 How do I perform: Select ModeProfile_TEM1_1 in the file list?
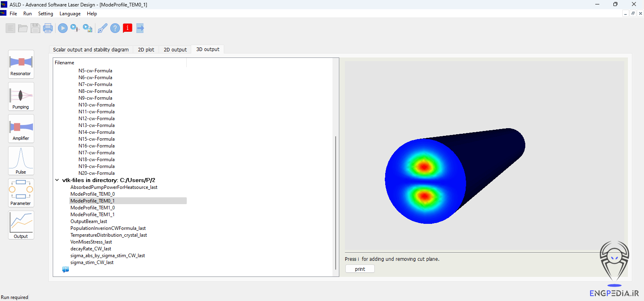[x=93, y=215]
